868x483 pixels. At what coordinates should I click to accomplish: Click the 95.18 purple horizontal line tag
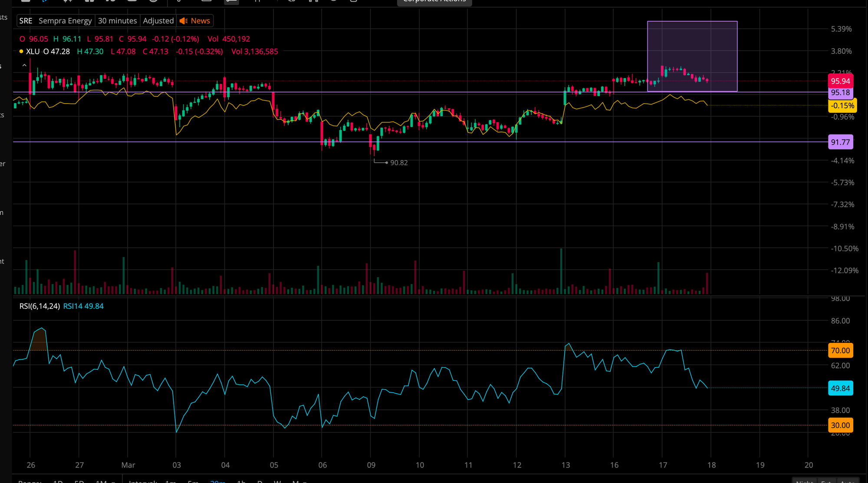840,92
